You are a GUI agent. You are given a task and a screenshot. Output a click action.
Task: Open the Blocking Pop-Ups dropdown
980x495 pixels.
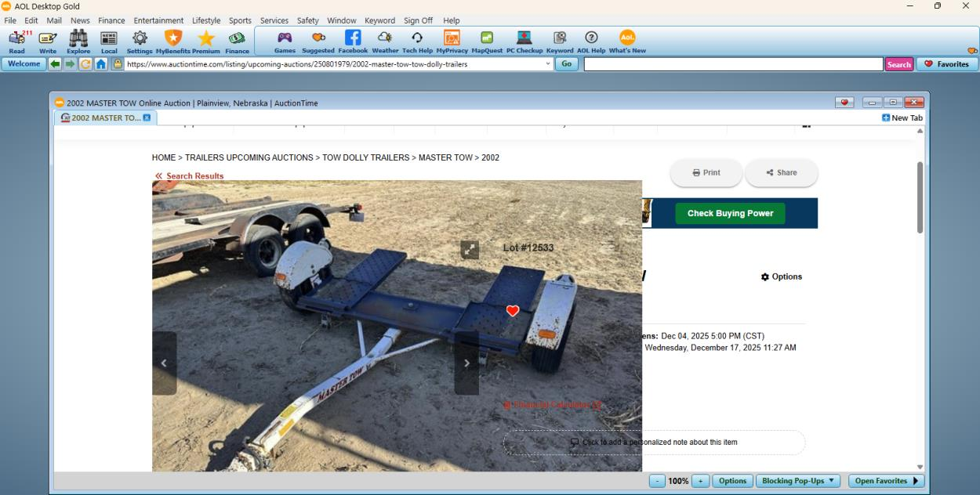tap(798, 481)
